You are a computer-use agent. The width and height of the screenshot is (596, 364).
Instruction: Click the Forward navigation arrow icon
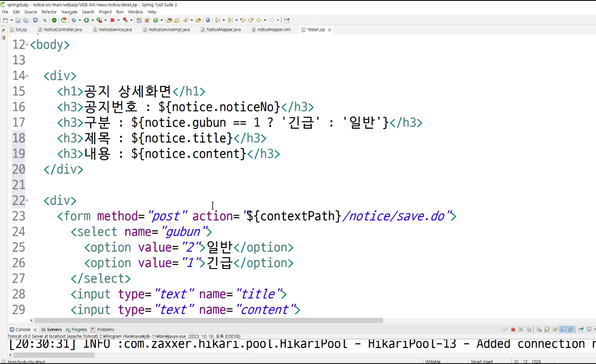click(x=271, y=20)
